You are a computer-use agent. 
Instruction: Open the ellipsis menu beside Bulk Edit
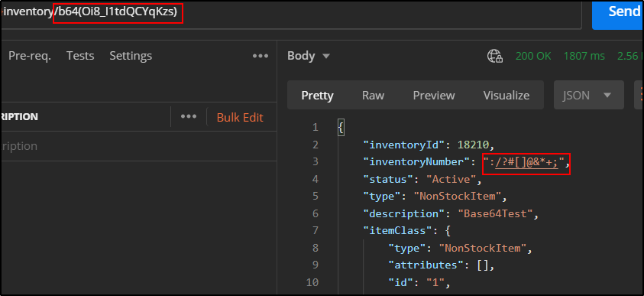pyautogui.click(x=189, y=117)
